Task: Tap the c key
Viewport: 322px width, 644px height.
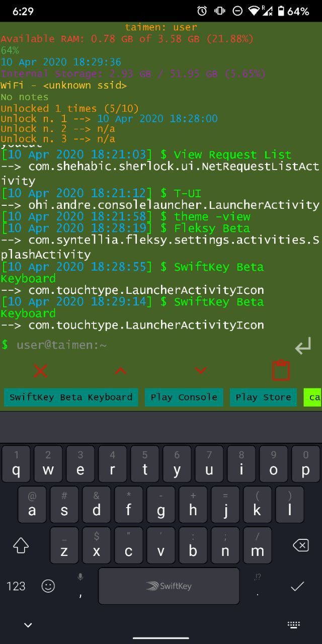Action: click(x=129, y=545)
